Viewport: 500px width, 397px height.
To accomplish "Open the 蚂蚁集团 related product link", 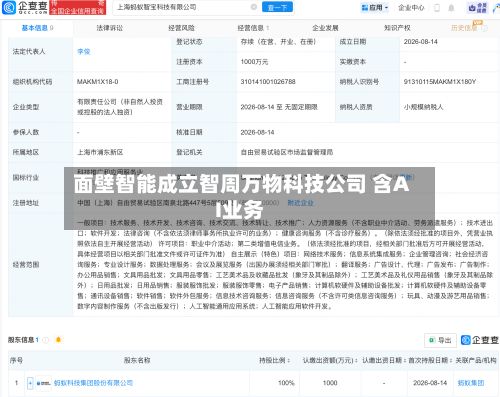I will (x=471, y=383).
